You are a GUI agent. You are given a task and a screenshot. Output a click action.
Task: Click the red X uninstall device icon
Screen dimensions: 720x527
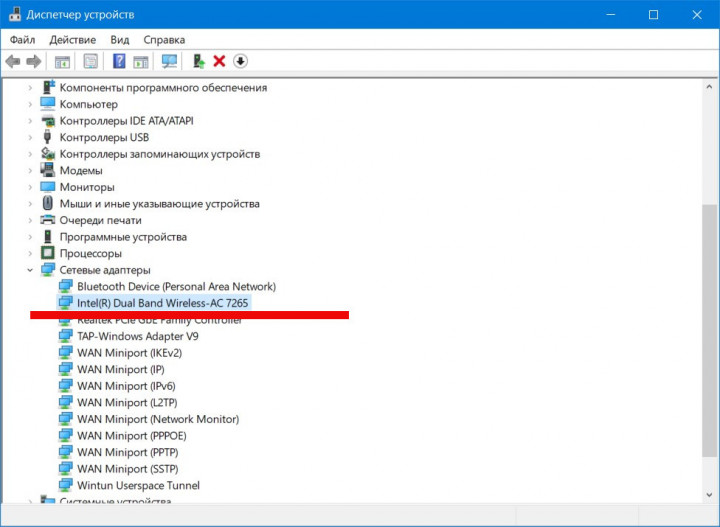pos(219,62)
